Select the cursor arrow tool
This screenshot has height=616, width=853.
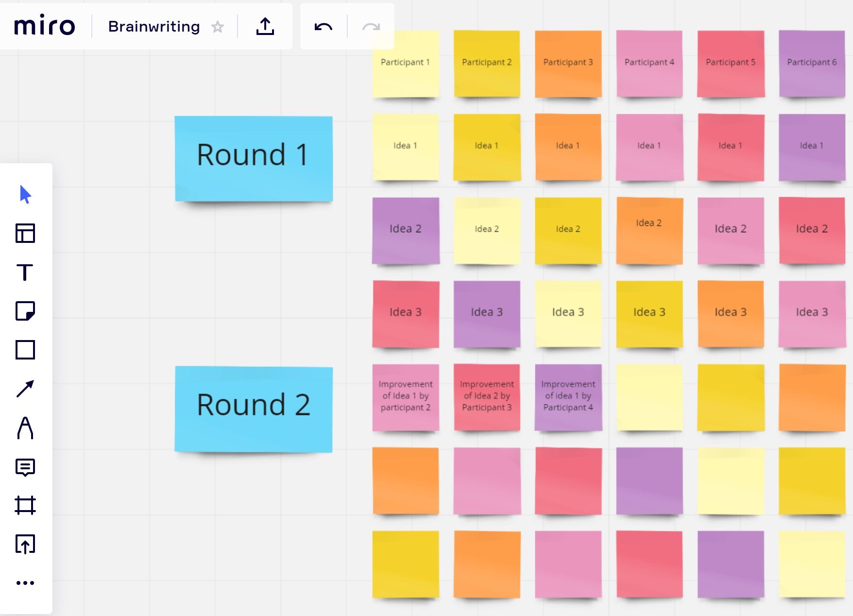25,194
